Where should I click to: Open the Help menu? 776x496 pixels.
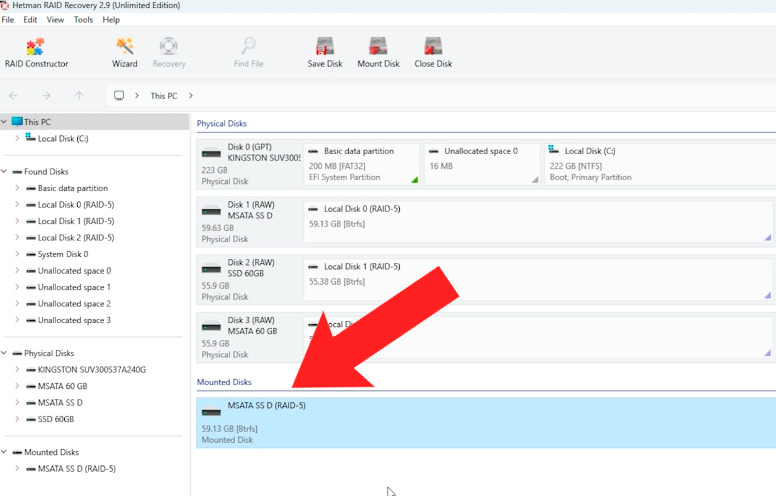click(111, 20)
